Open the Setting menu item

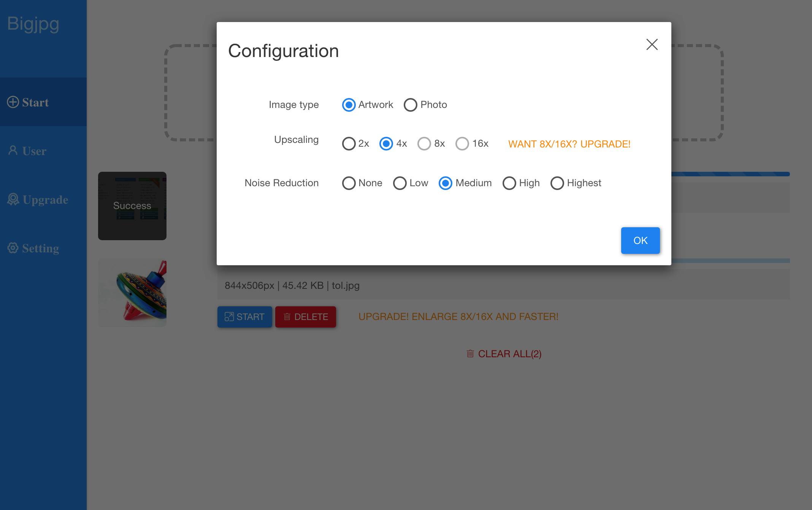[40, 248]
